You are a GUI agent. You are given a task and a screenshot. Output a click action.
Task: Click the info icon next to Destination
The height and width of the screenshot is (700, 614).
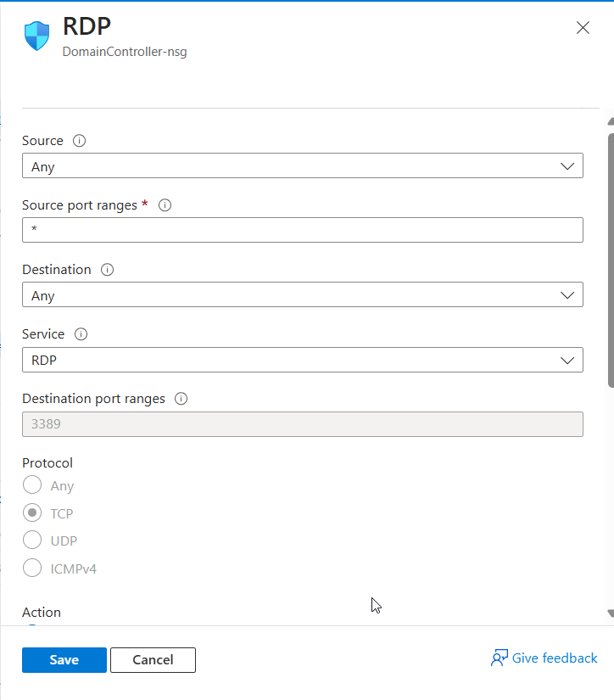point(107,270)
